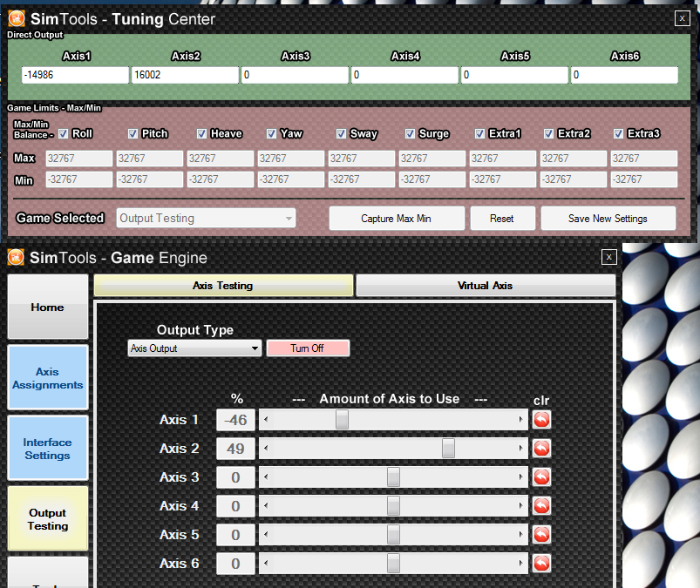
Task: Switch to the Axis Testing tab
Action: 223,286
